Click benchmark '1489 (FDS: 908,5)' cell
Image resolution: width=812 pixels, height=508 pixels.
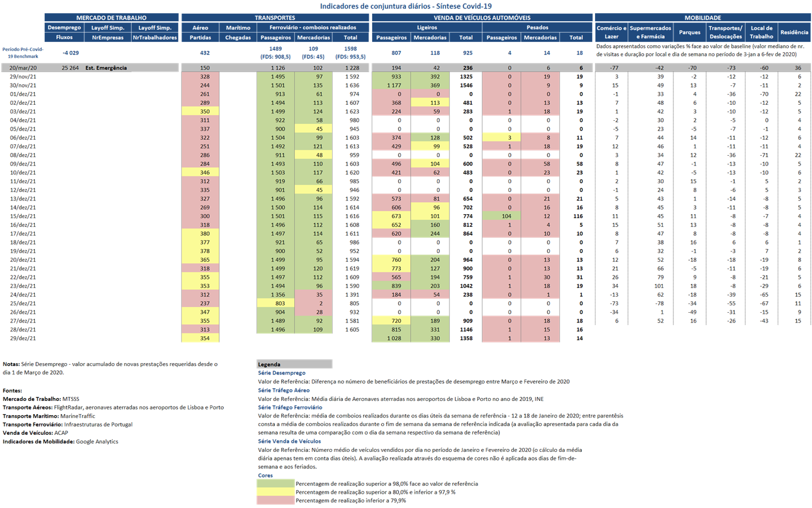point(275,53)
